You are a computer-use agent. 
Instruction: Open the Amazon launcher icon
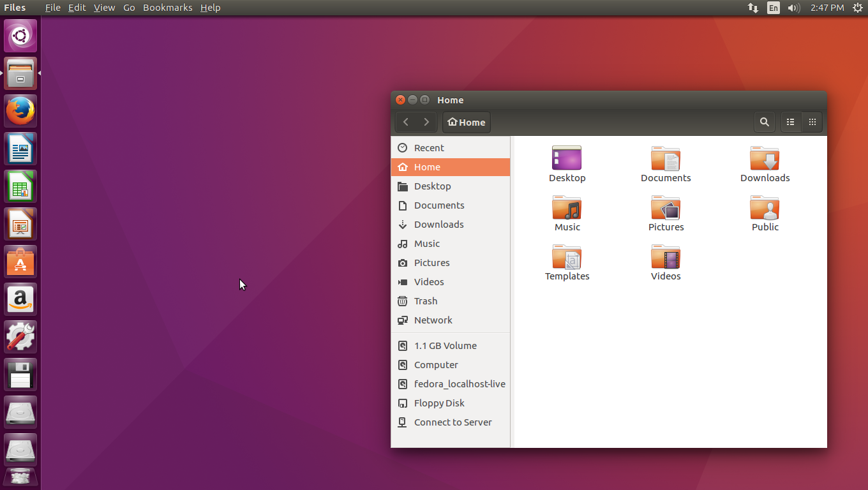pyautogui.click(x=20, y=299)
